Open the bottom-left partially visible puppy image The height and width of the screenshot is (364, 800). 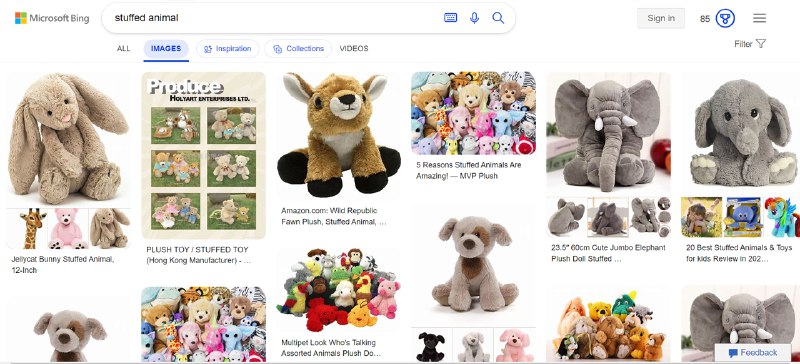[68, 329]
